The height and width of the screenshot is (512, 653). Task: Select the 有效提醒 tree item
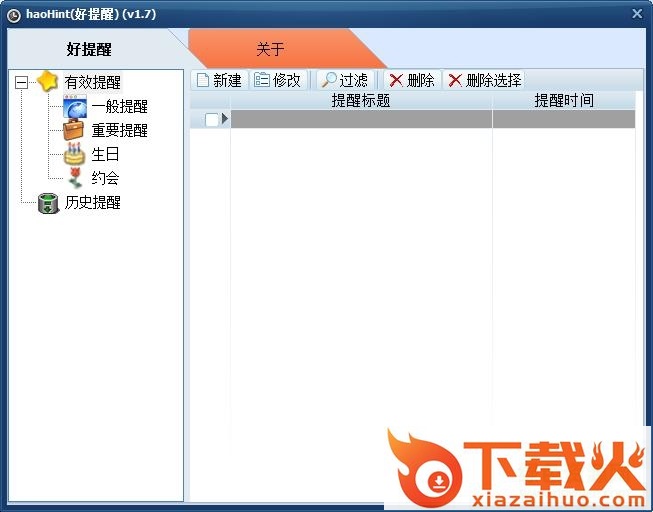coord(92,82)
